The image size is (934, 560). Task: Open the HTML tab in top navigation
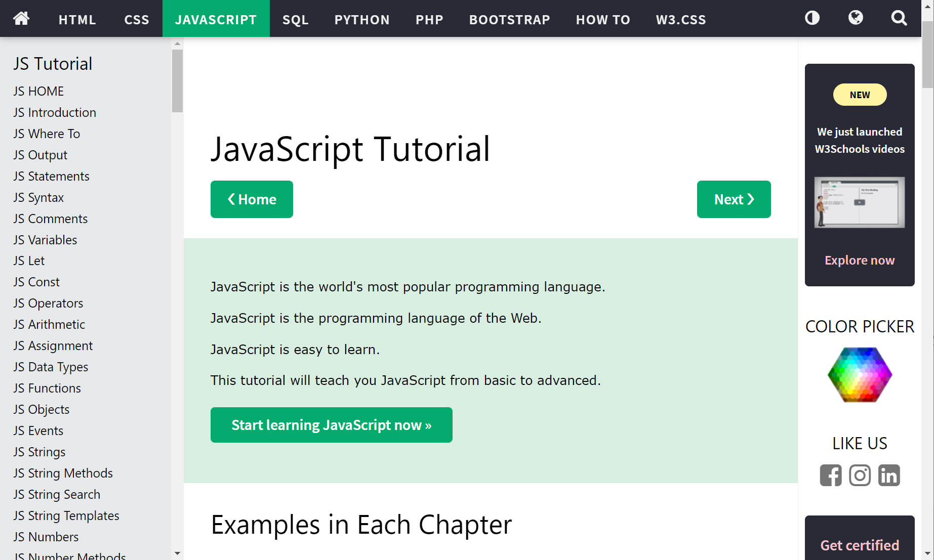coord(77,19)
